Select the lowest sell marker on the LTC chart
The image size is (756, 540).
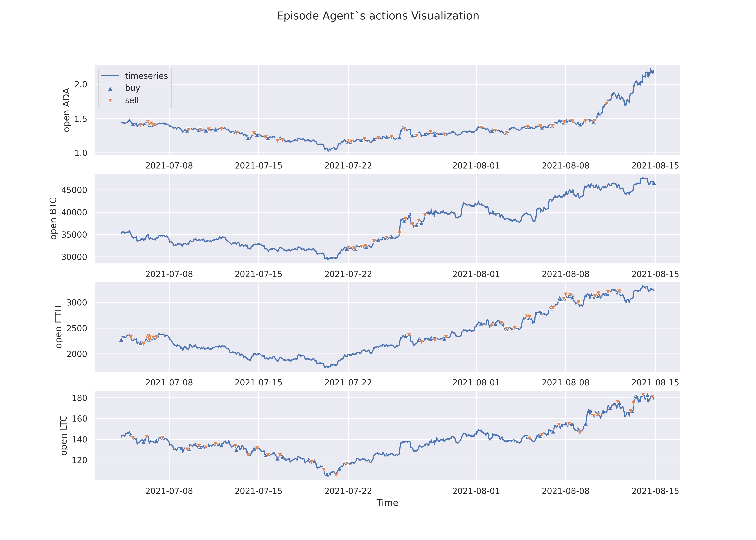click(336, 475)
